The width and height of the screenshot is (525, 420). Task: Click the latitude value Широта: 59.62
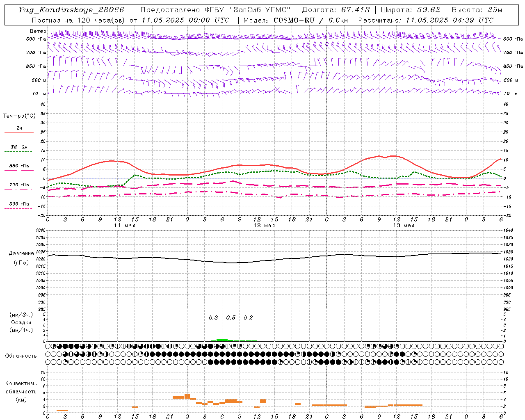[x=411, y=10]
